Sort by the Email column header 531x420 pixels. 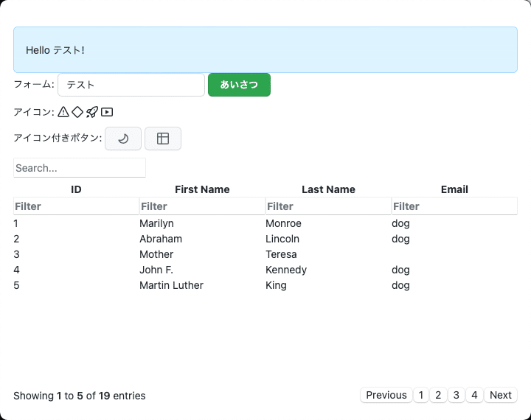click(454, 189)
